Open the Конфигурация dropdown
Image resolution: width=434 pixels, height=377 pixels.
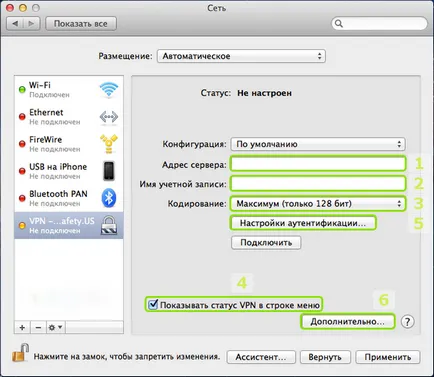pyautogui.click(x=318, y=144)
